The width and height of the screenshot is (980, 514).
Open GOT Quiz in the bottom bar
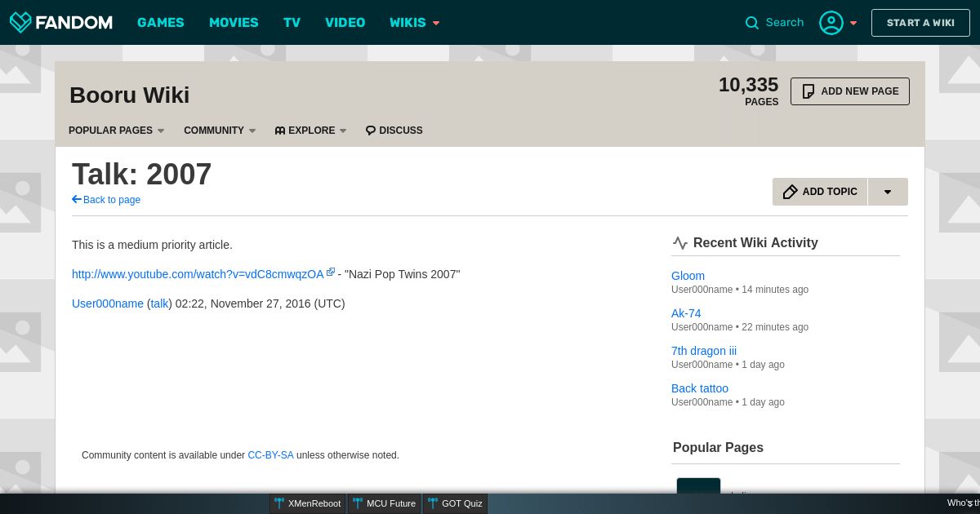pos(456,503)
